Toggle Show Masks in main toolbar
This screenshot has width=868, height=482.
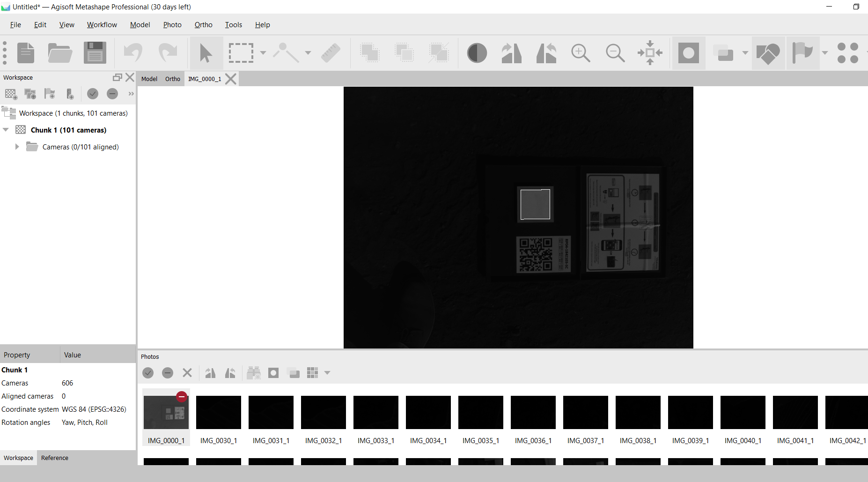pyautogui.click(x=689, y=52)
